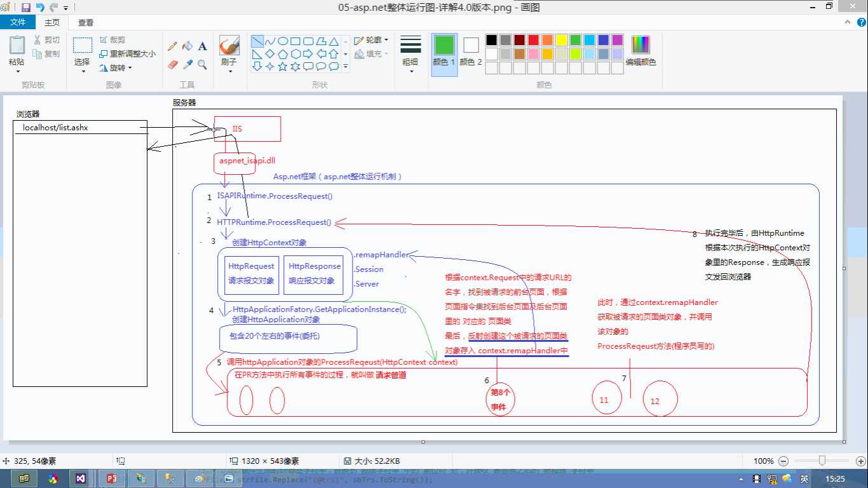Select the Line shape

point(257,41)
